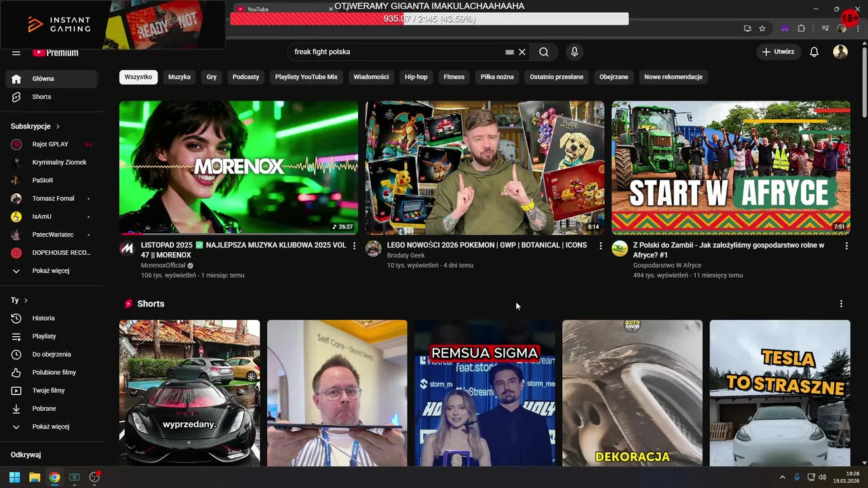Open the volume control in system tray
The width and height of the screenshot is (868, 488).
click(822, 477)
